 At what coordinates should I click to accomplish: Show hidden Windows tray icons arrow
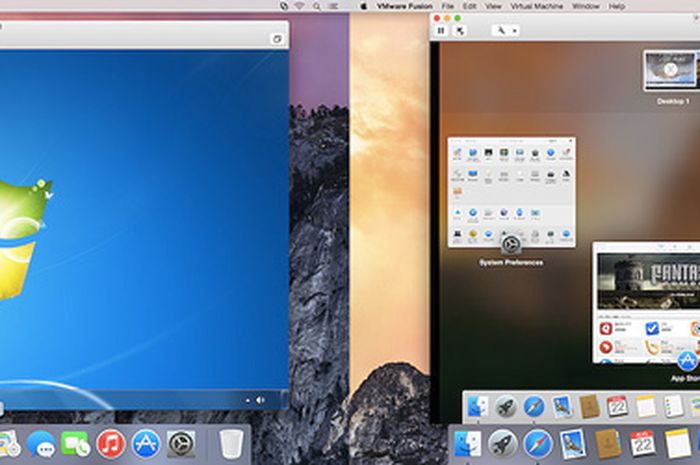point(248,400)
